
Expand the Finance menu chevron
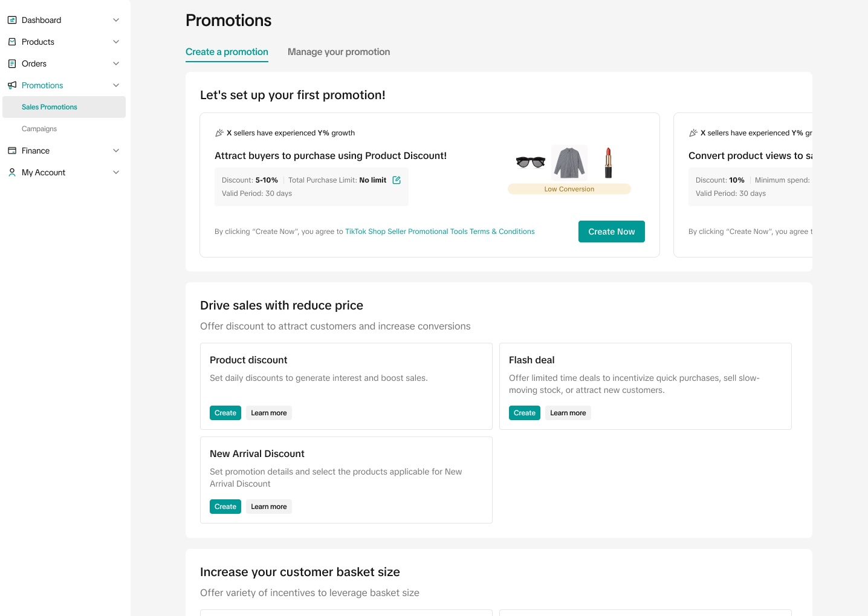(116, 151)
